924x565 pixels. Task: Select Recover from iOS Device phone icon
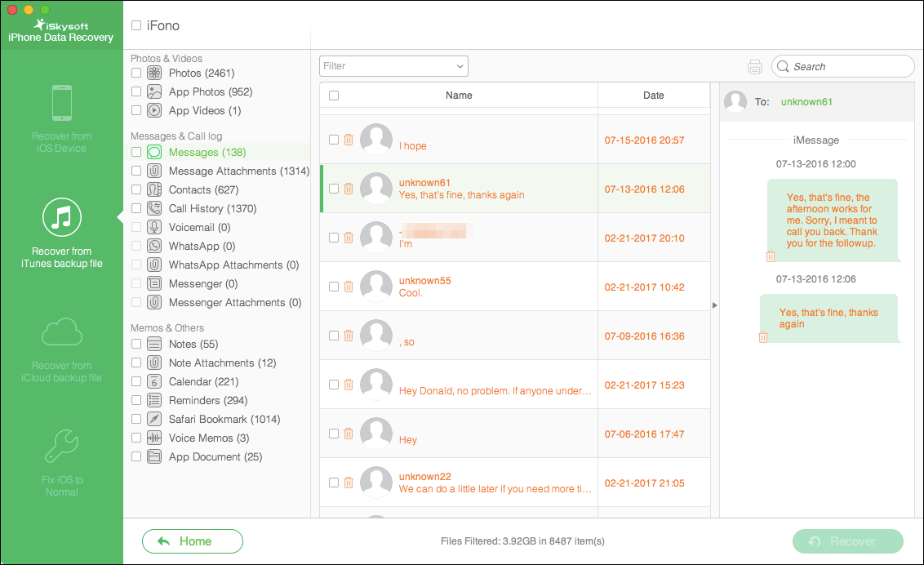coord(62,103)
